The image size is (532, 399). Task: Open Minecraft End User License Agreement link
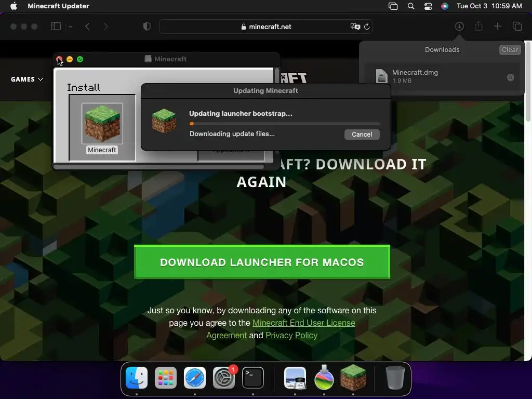click(x=303, y=323)
